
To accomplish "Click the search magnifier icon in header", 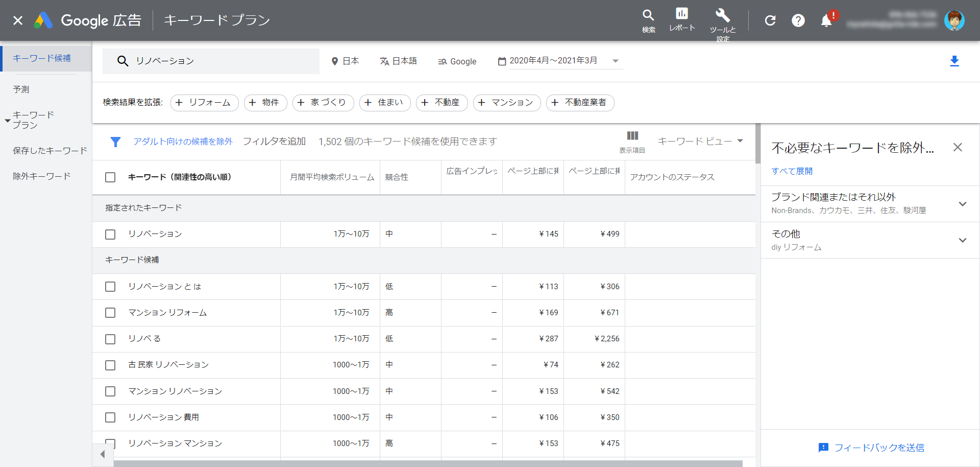I will [x=648, y=16].
